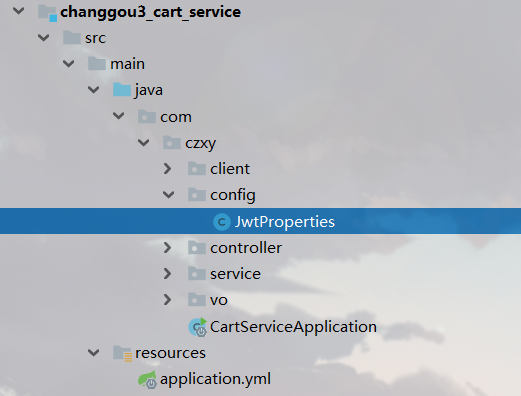The width and height of the screenshot is (521, 396).
Task: Select the client package label
Action: point(230,169)
